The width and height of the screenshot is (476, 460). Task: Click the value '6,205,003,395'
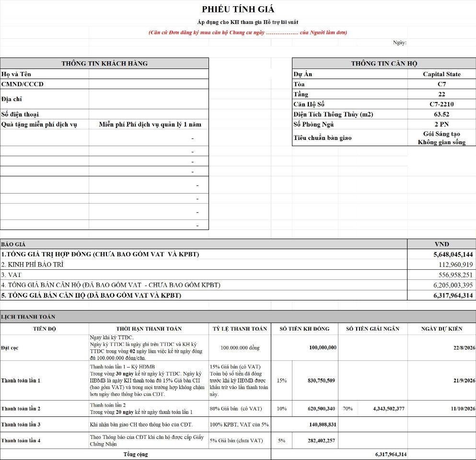coord(453,285)
